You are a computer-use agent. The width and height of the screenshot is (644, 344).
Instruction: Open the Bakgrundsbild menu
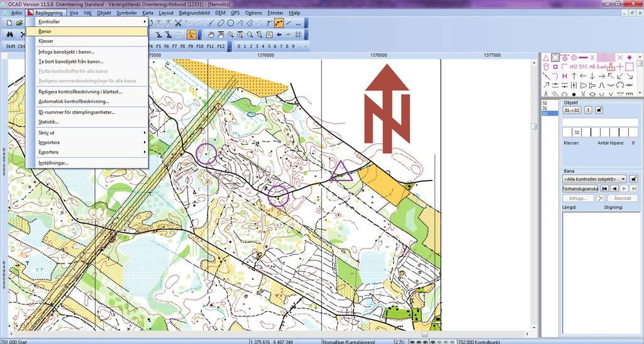point(194,13)
